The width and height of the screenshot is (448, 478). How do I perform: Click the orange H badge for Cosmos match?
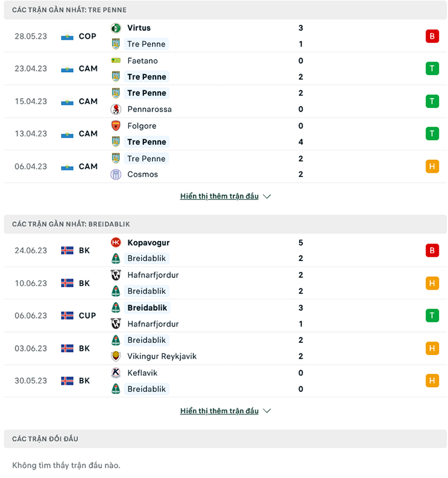432,166
